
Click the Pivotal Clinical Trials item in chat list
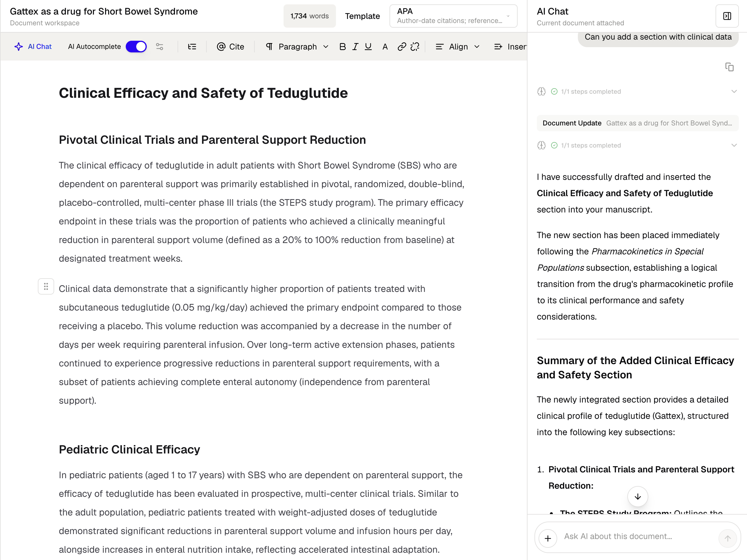pyautogui.click(x=641, y=478)
